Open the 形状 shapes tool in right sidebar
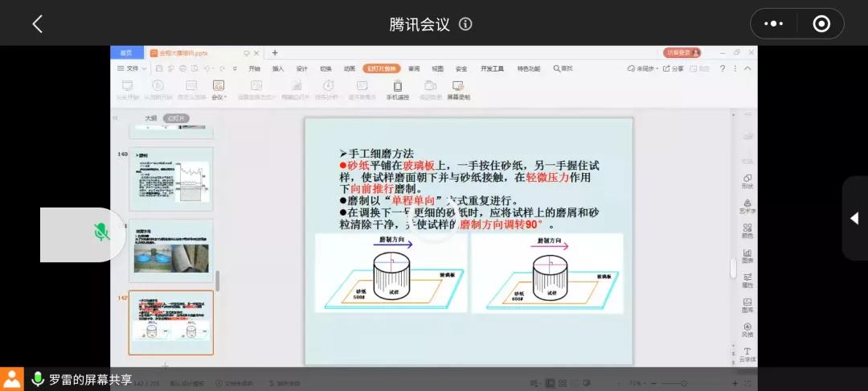Viewport: 868px width, 391px height. [x=747, y=182]
